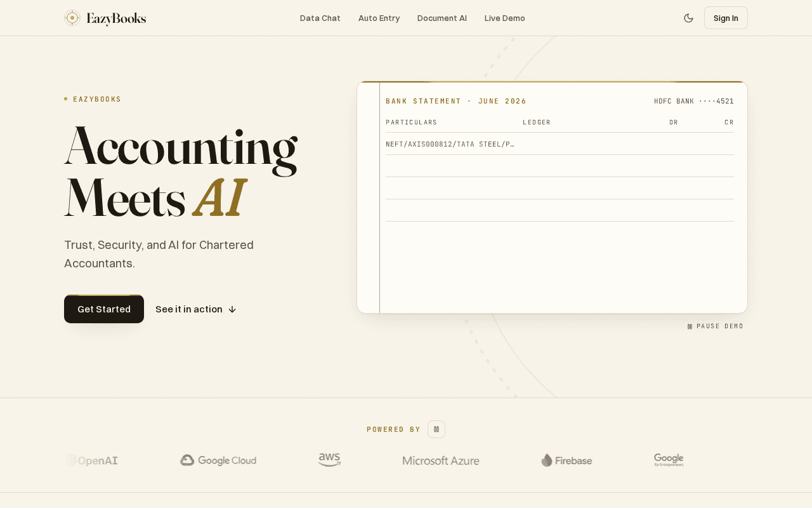Click the Microsoft Azure logo
This screenshot has height=508, width=812.
(441, 460)
